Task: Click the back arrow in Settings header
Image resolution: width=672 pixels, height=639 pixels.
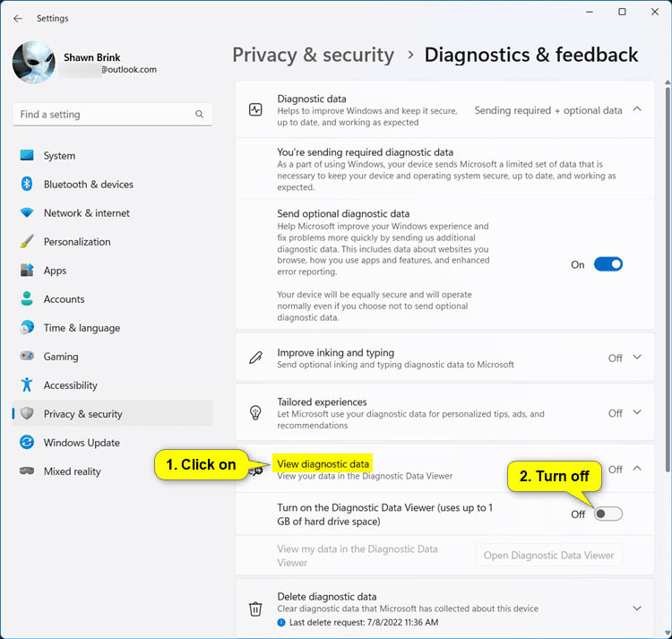Action: (x=18, y=18)
